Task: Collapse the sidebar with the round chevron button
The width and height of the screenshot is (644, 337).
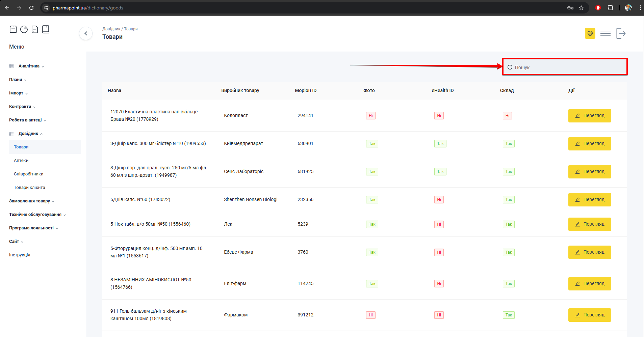Action: click(x=86, y=33)
